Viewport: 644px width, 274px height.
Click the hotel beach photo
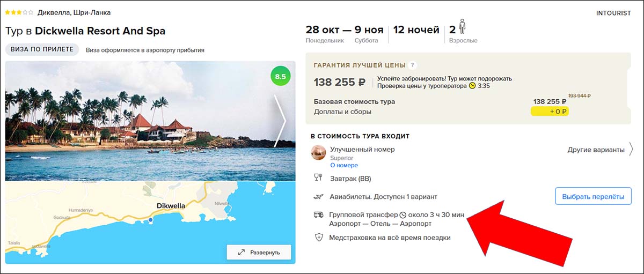point(150,121)
